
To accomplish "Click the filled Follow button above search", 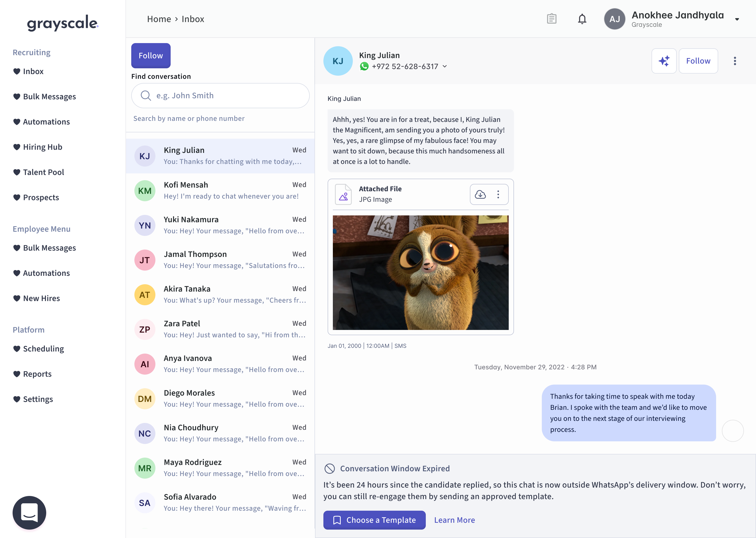I will tap(151, 56).
